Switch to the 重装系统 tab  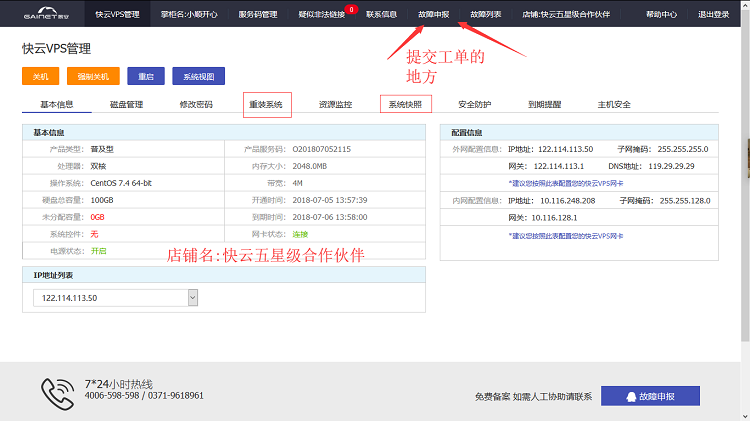click(266, 104)
